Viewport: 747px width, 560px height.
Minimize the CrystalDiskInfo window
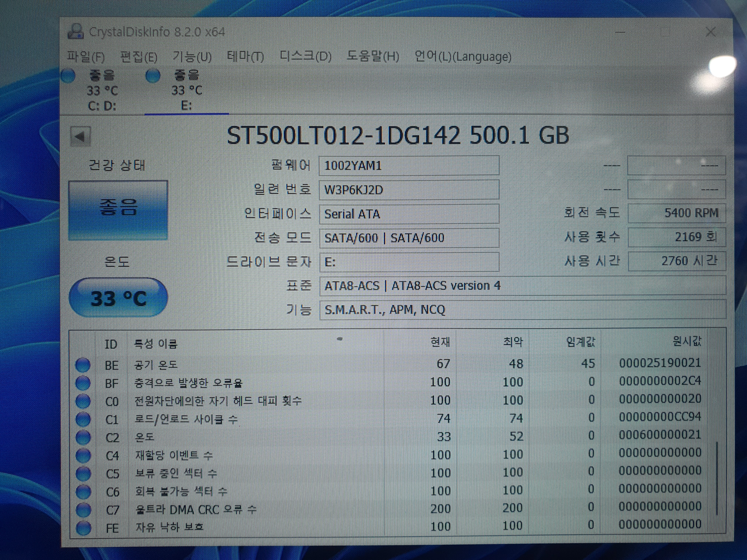620,32
